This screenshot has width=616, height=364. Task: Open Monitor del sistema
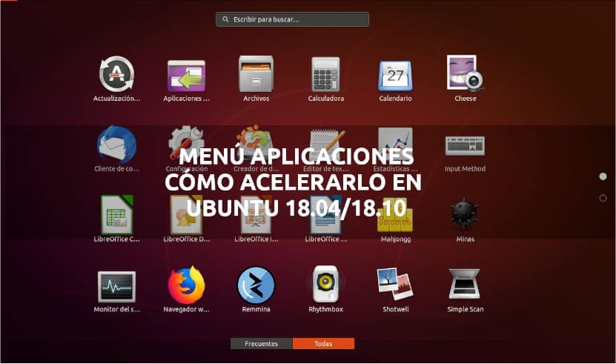[116, 287]
